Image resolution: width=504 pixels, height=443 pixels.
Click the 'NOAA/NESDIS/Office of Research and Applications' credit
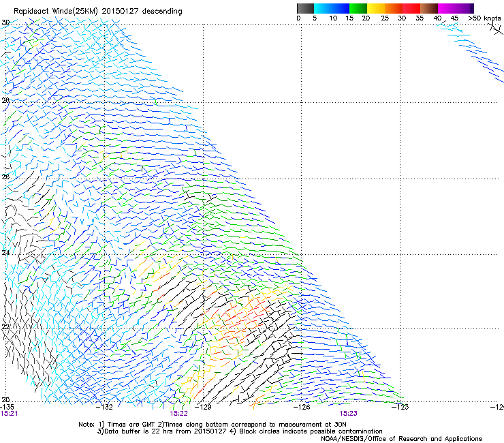pos(401,439)
